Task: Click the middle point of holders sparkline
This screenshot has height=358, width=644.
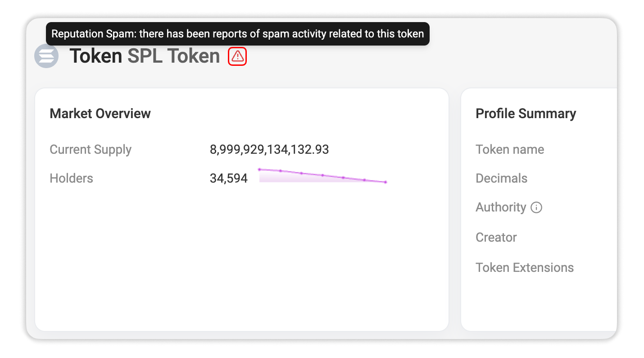Action: click(322, 175)
